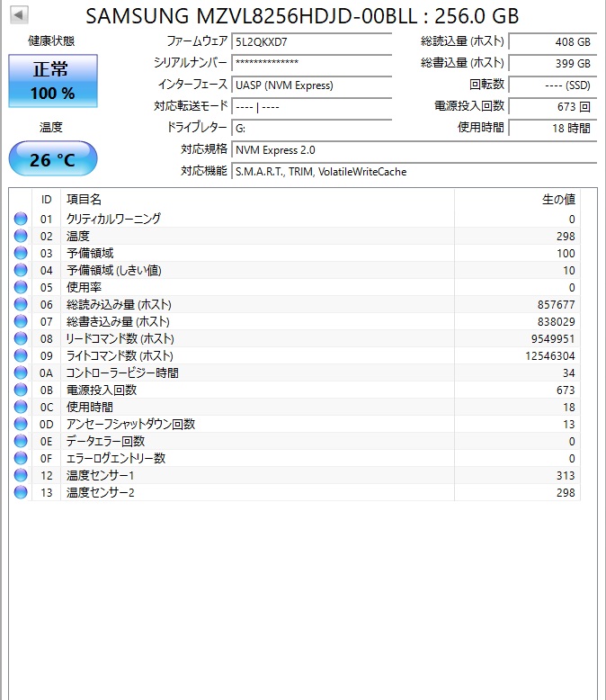Click the ID column header
This screenshot has height=700, width=606.
coord(46,199)
